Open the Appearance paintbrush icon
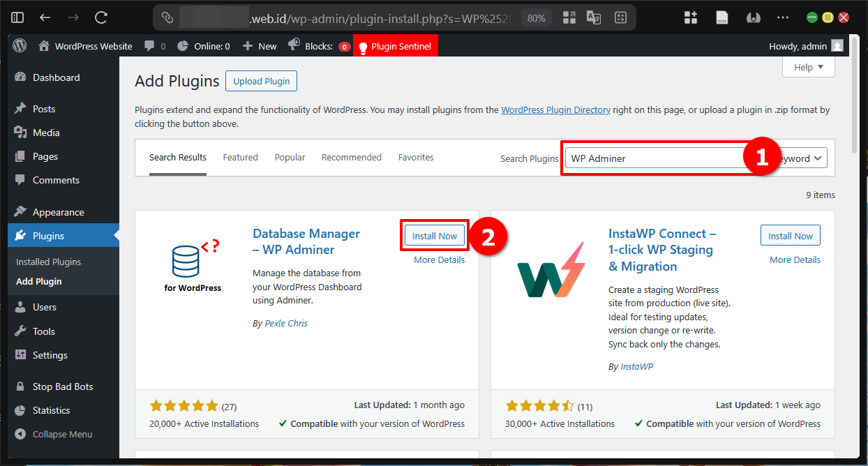Screen dimensions: 868x466 point(21,211)
